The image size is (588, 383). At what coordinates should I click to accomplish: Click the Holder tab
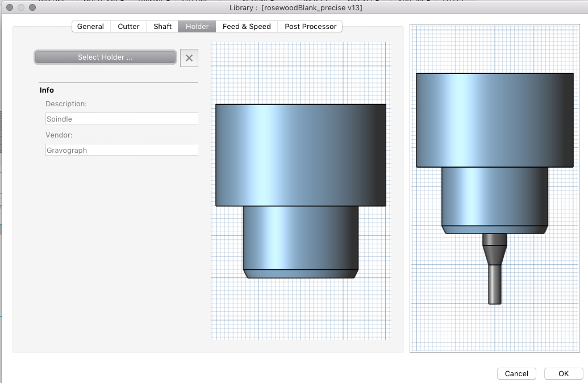[197, 27]
